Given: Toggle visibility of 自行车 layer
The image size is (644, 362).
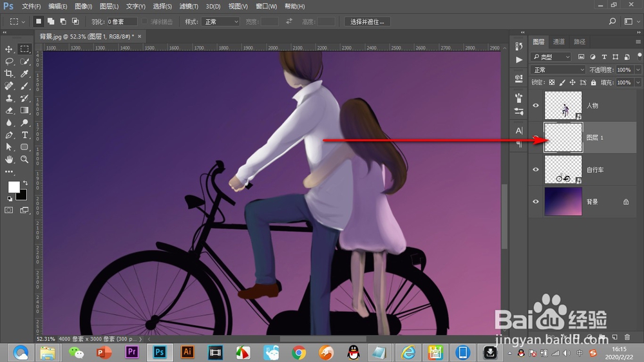Looking at the screenshot, I should (536, 169).
